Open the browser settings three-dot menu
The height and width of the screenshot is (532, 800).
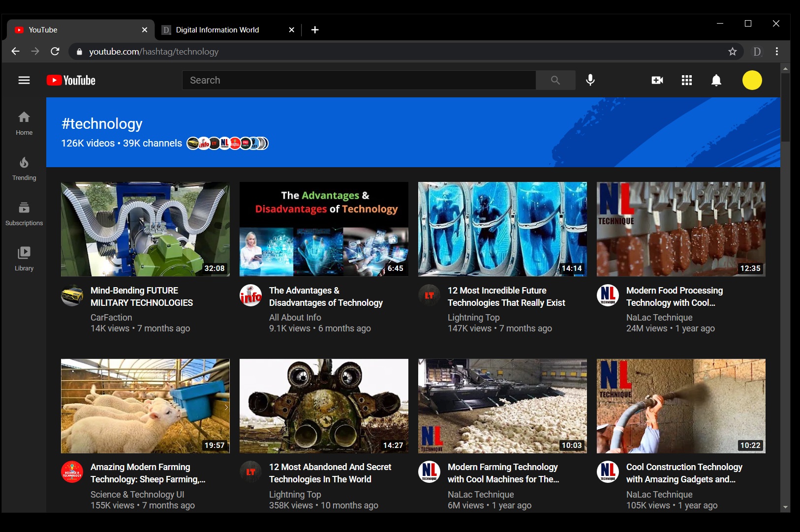(776, 51)
